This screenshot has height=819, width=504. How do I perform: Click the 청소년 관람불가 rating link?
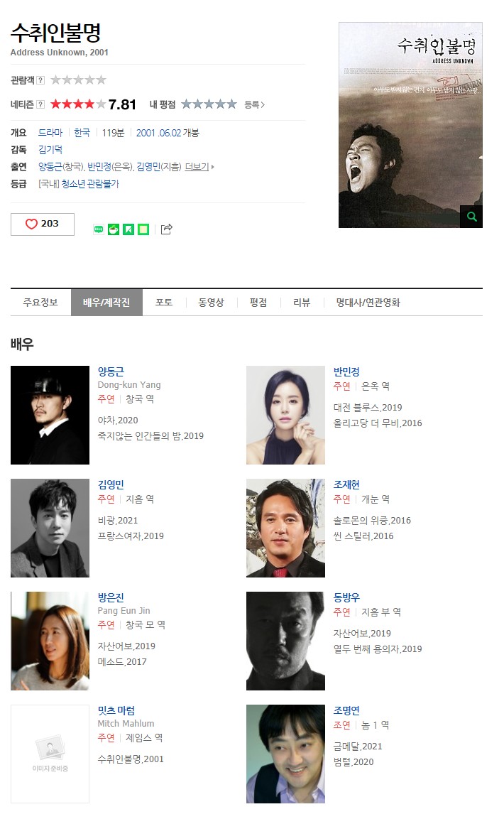coord(90,184)
